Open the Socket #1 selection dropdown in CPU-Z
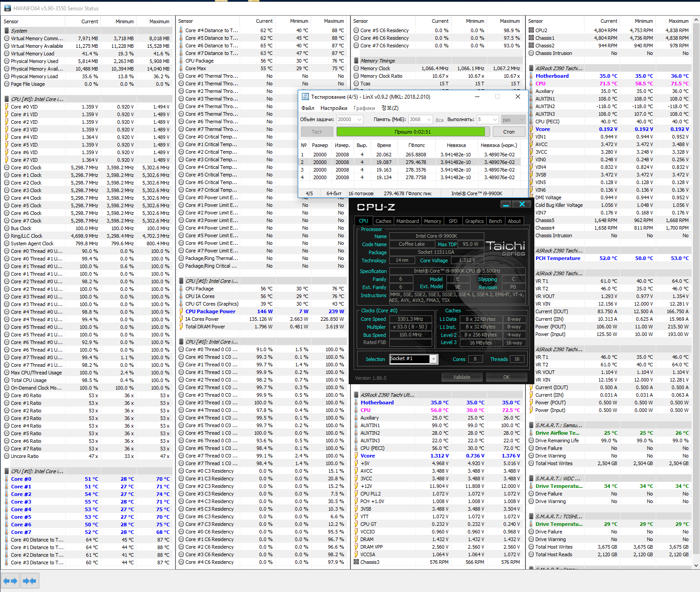Image resolution: width=700 pixels, height=592 pixels. (413, 359)
